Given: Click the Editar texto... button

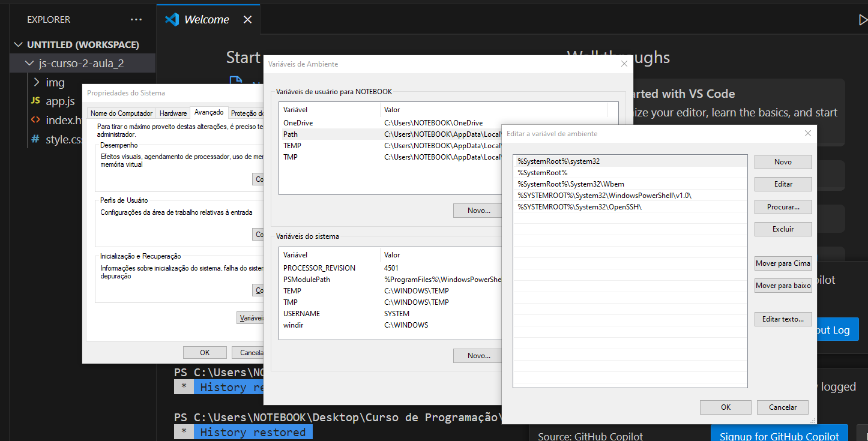Looking at the screenshot, I should 783,319.
